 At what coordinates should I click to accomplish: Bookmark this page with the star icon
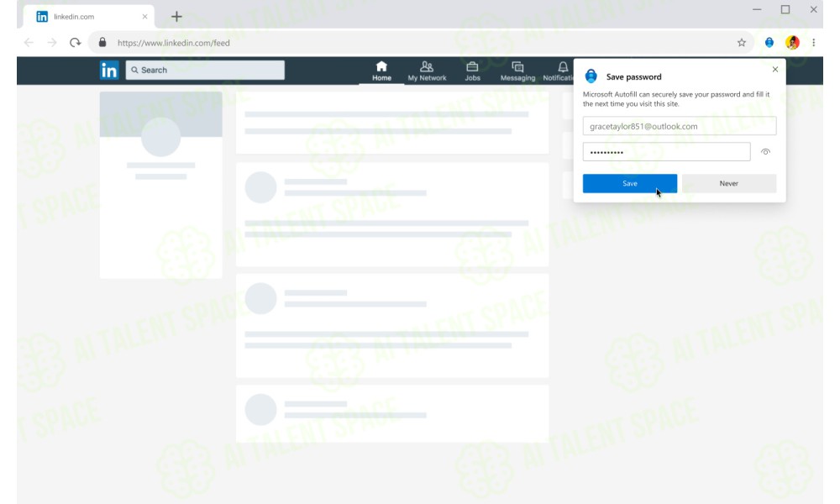[742, 43]
